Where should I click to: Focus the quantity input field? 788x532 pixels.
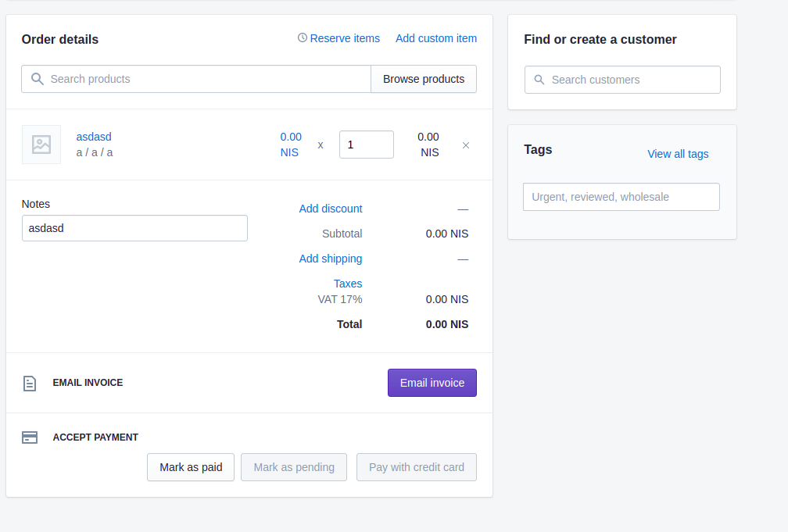366,145
